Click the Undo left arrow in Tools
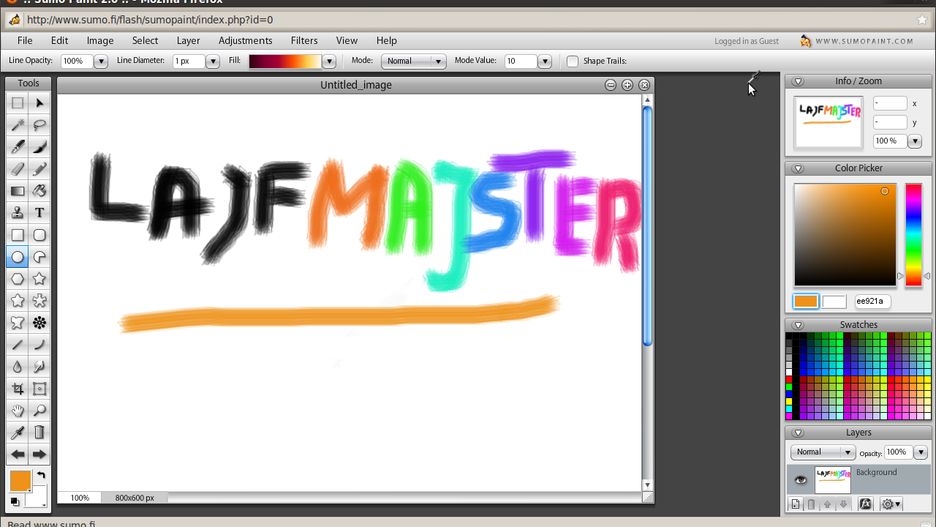 [x=17, y=455]
